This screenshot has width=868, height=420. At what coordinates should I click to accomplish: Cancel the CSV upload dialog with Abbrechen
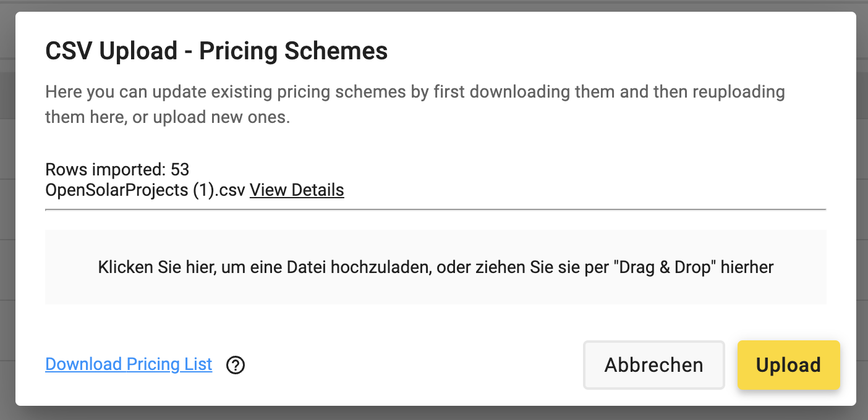pos(653,365)
